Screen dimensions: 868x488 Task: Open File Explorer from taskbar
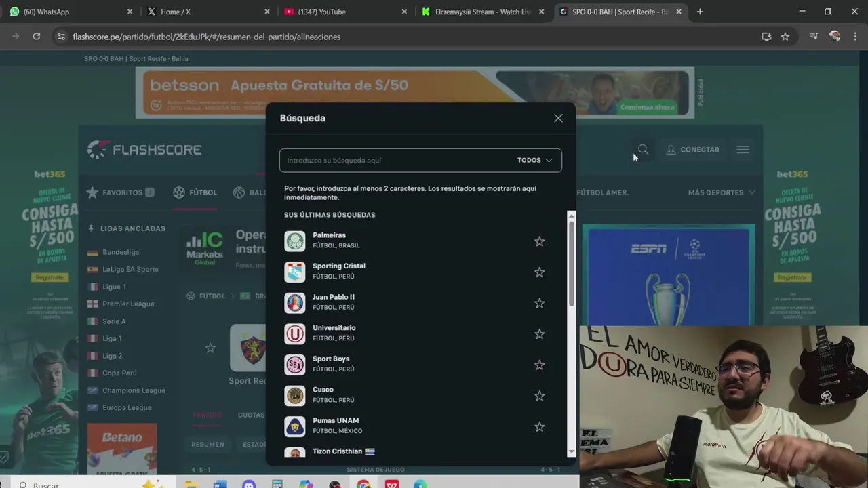click(x=191, y=484)
